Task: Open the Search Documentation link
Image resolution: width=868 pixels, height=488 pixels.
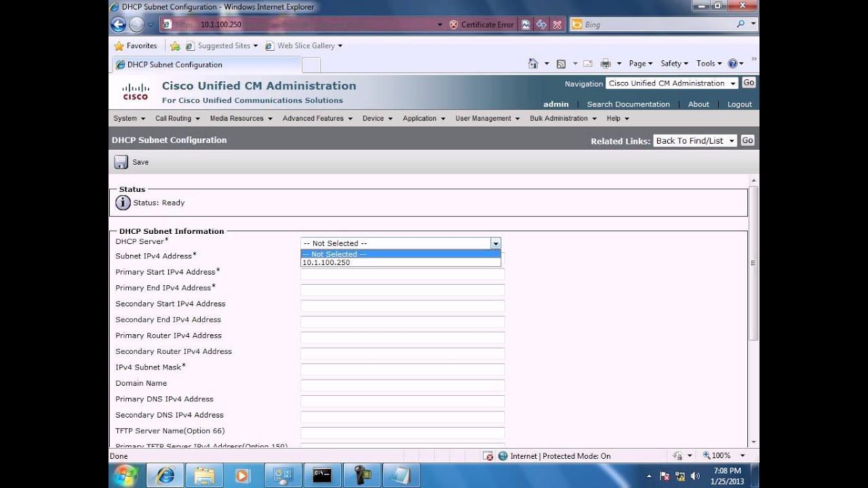Action: click(628, 104)
